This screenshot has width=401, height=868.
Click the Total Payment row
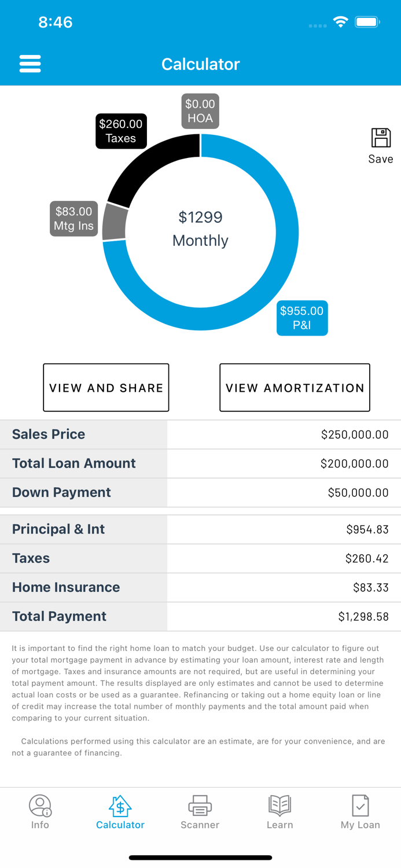200,616
